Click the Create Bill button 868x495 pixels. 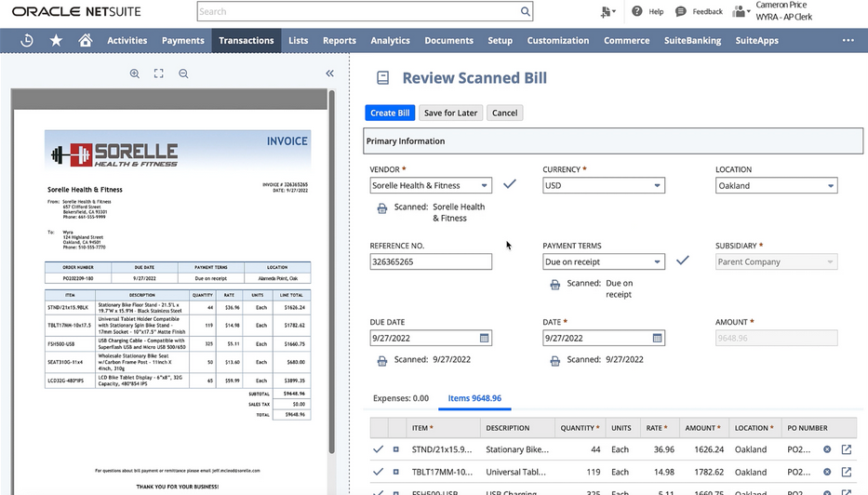[x=390, y=113]
